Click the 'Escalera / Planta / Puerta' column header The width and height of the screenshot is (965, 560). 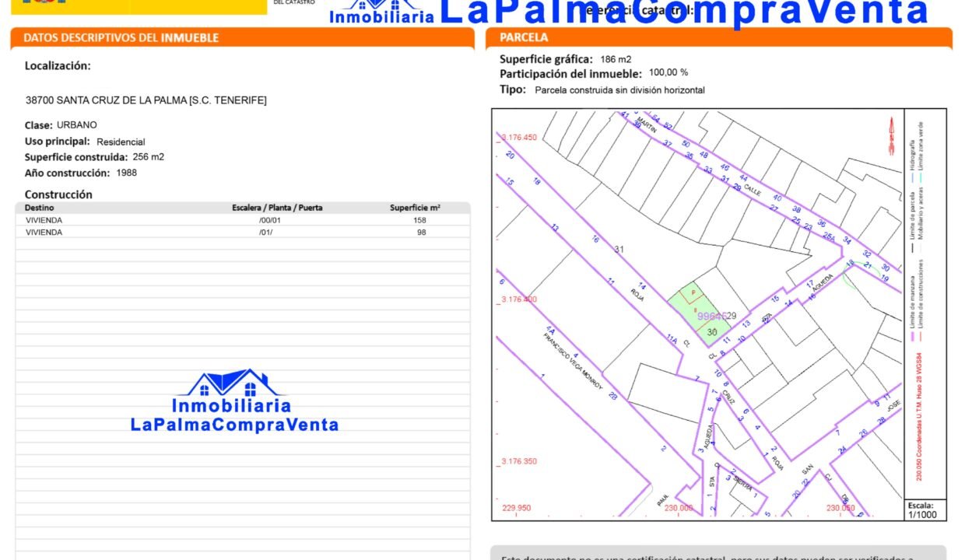(277, 208)
